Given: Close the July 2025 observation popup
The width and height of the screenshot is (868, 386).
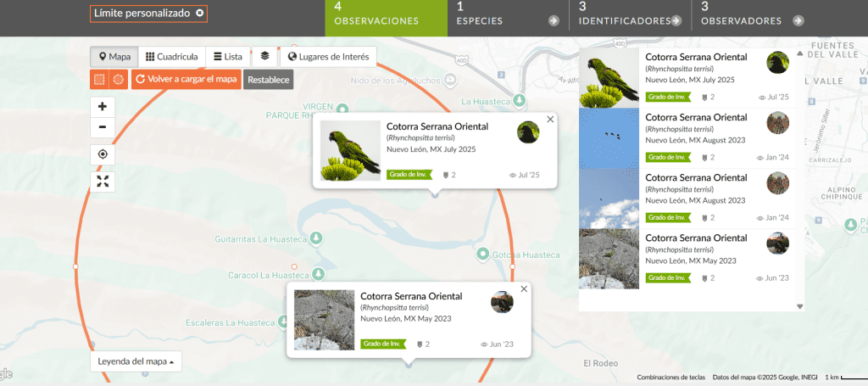Looking at the screenshot, I should point(550,120).
